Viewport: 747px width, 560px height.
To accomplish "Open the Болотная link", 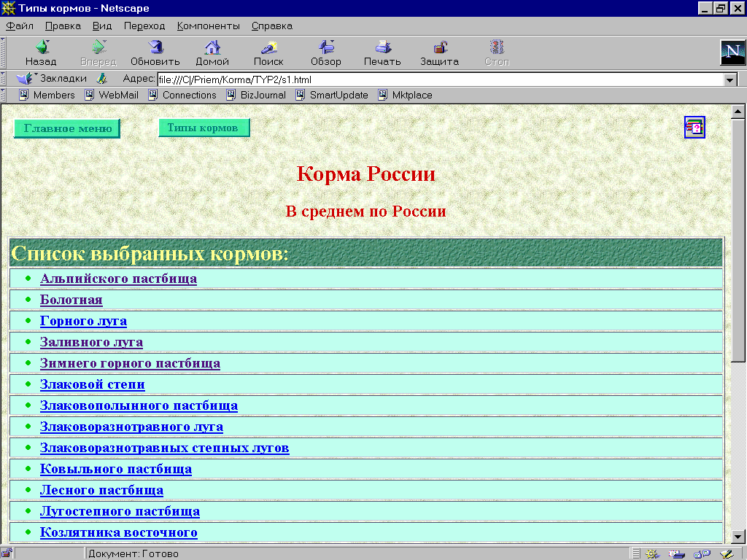I will point(71,300).
